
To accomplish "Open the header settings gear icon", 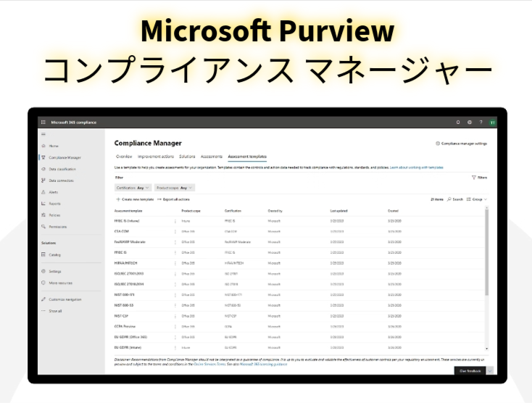I will [469, 122].
